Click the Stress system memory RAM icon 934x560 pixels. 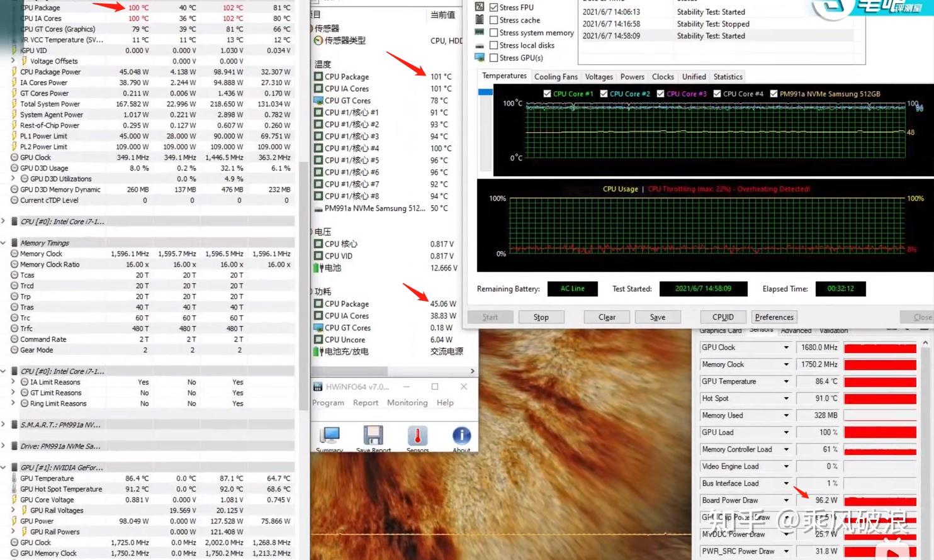[480, 32]
